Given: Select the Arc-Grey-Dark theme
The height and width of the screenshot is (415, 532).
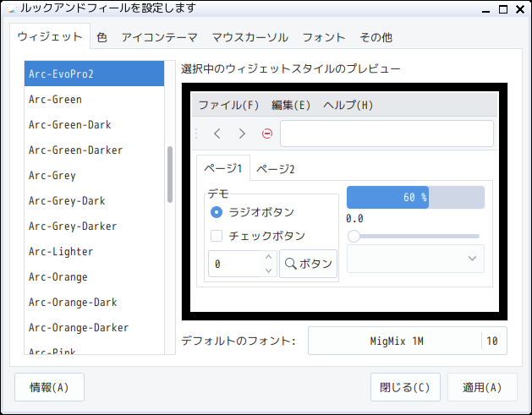Looking at the screenshot, I should tap(95, 201).
